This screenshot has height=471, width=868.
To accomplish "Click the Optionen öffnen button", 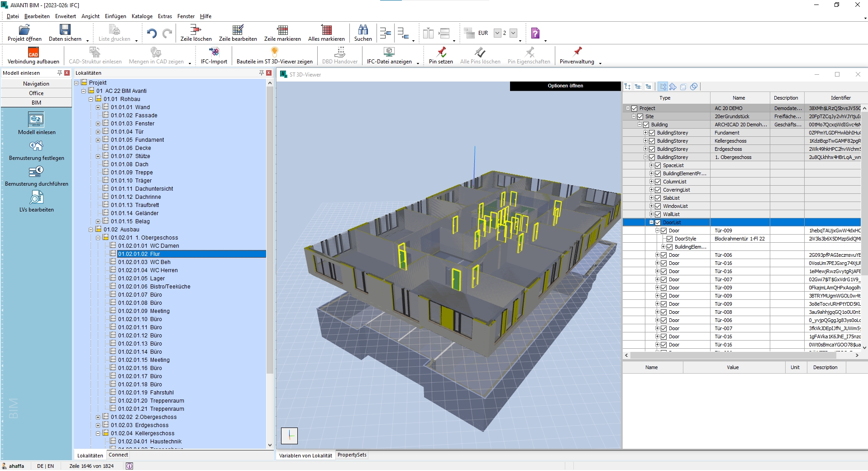I will tap(565, 86).
